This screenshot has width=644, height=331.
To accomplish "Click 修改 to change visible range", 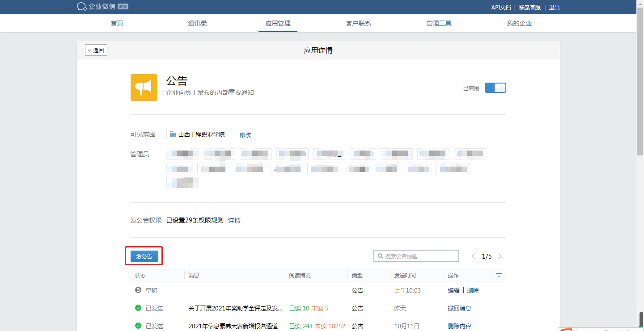I will pos(246,135).
